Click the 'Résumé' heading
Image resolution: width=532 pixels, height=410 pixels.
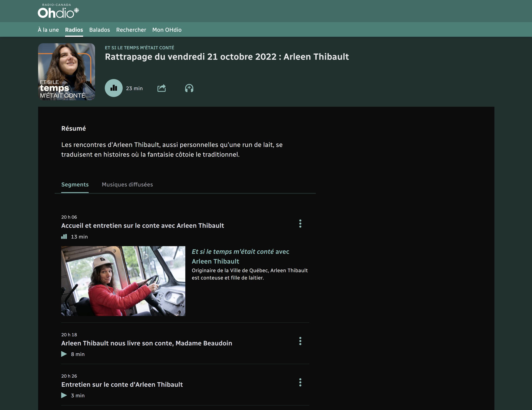[x=73, y=128]
